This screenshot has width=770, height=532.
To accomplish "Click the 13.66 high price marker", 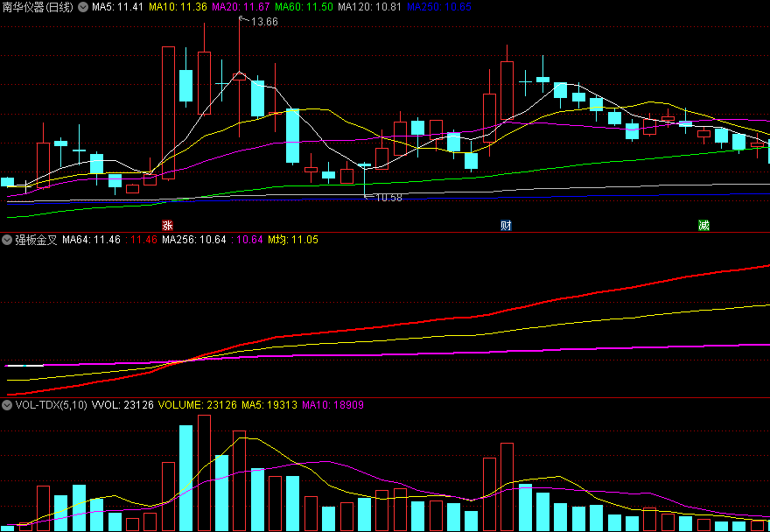I will tap(264, 22).
